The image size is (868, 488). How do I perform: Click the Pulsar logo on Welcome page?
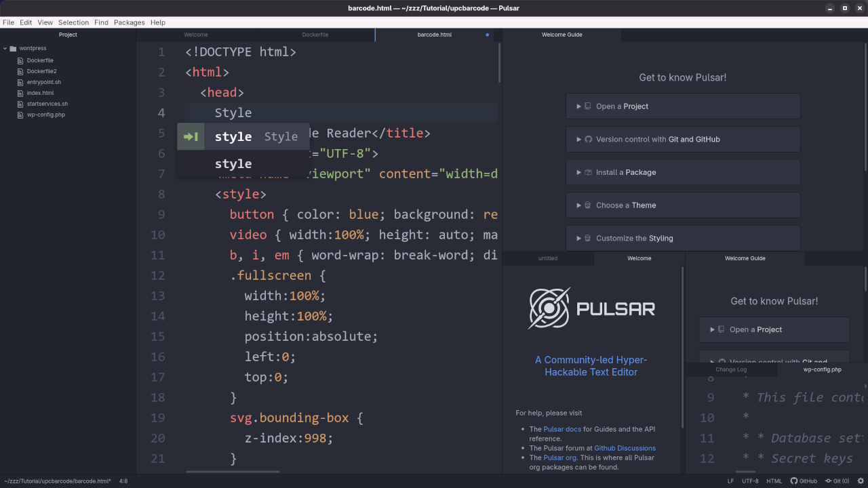[549, 309]
